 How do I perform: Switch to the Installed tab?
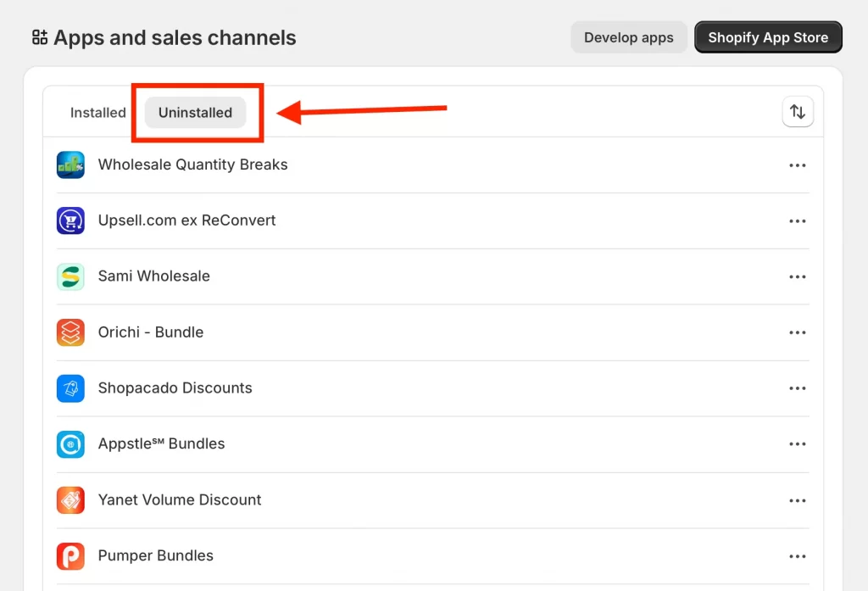tap(97, 112)
